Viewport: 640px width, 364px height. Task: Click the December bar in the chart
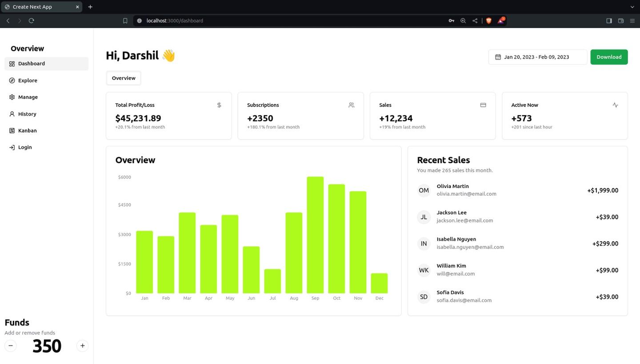pos(379,284)
